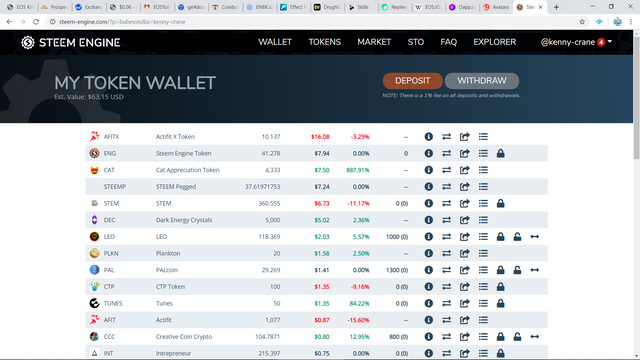Image resolution: width=640 pixels, height=360 pixels.
Task: Click Dark Energy Crystals name
Action: pos(184,220)
